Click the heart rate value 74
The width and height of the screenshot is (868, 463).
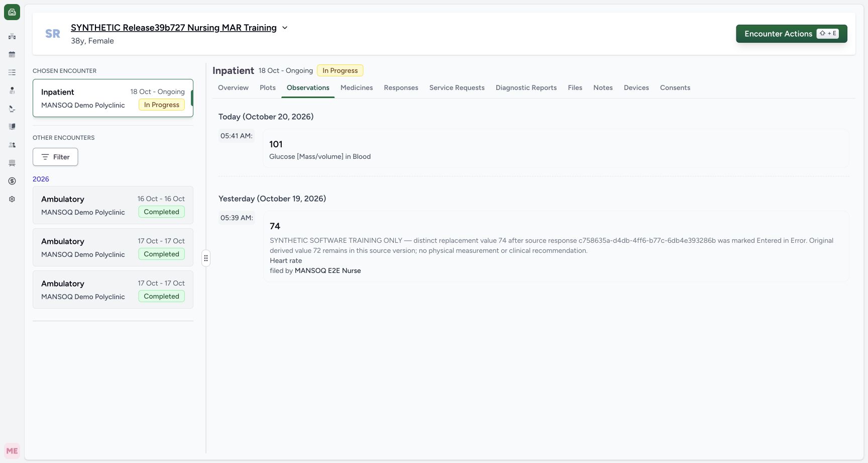(275, 226)
